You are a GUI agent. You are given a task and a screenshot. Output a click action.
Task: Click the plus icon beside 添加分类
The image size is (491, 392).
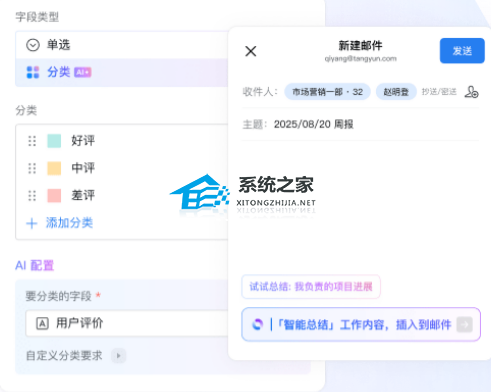coord(32,223)
